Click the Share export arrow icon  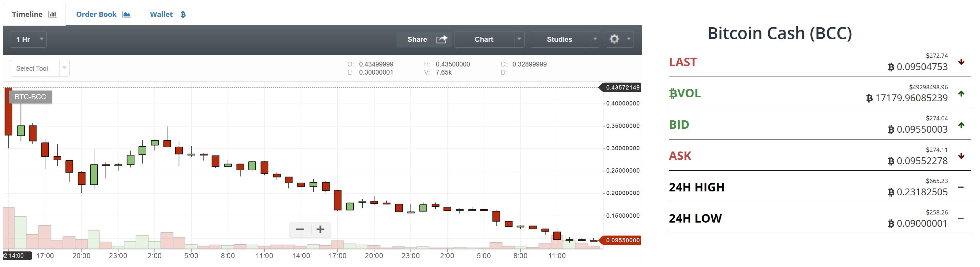[442, 39]
